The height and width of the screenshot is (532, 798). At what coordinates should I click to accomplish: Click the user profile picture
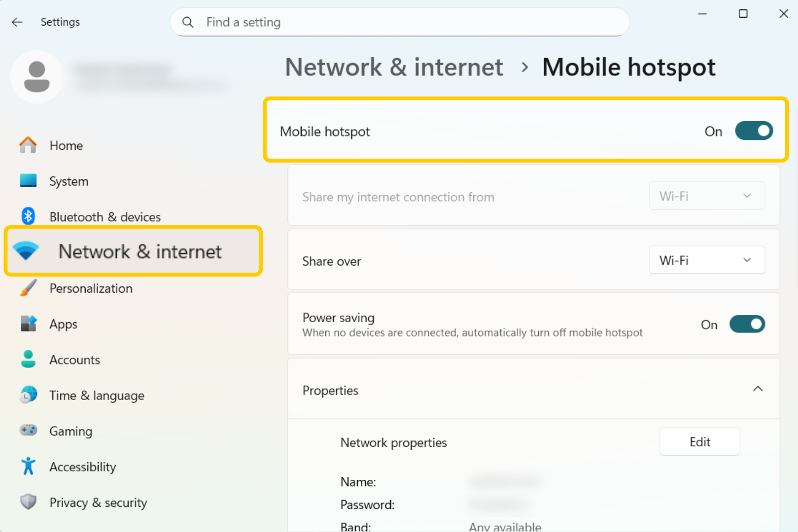[x=36, y=76]
